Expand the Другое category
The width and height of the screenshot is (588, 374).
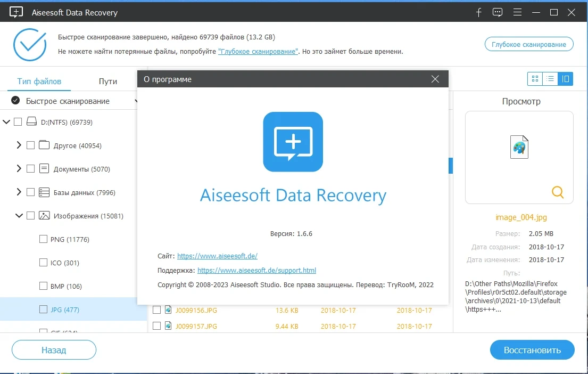19,145
